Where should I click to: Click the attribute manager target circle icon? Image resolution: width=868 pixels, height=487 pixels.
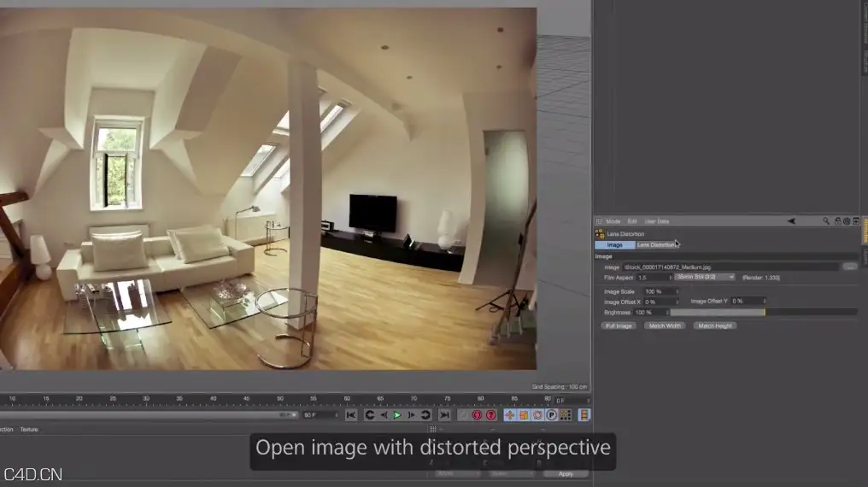pyautogui.click(x=847, y=220)
